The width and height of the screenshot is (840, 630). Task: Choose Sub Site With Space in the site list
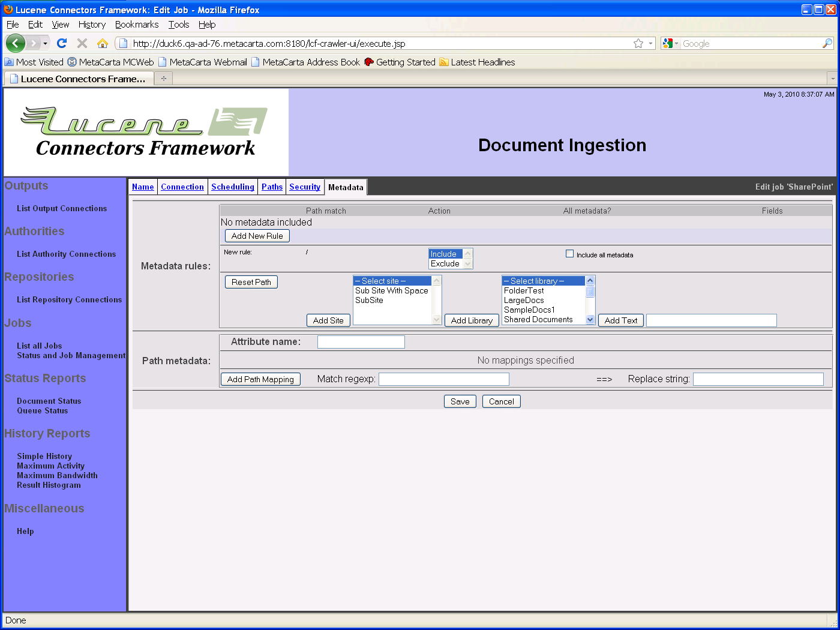point(391,291)
